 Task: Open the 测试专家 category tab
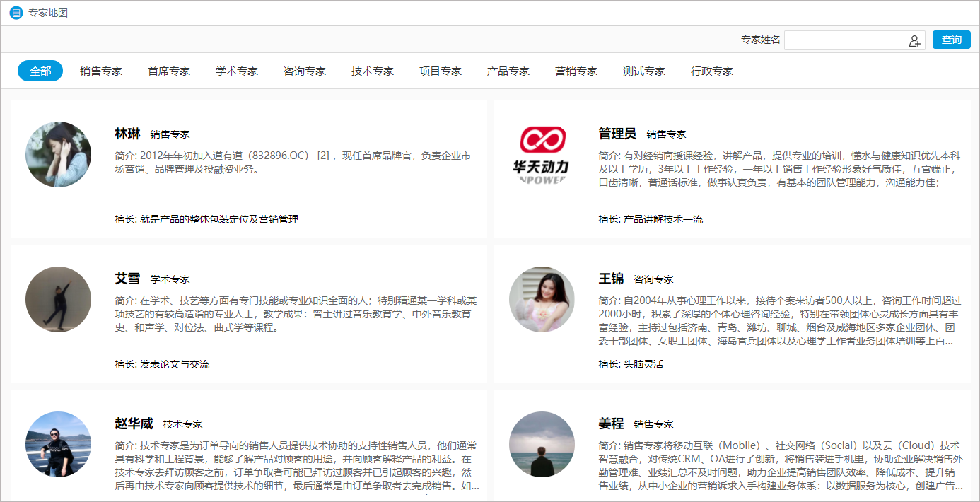click(x=644, y=71)
